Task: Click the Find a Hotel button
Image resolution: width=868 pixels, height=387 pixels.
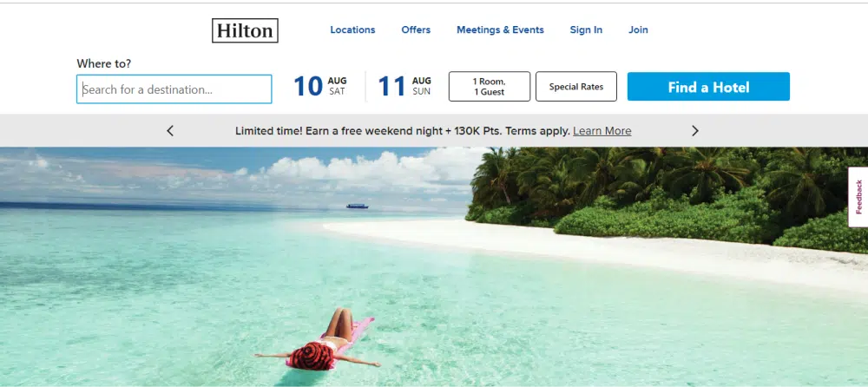Action: 708,87
